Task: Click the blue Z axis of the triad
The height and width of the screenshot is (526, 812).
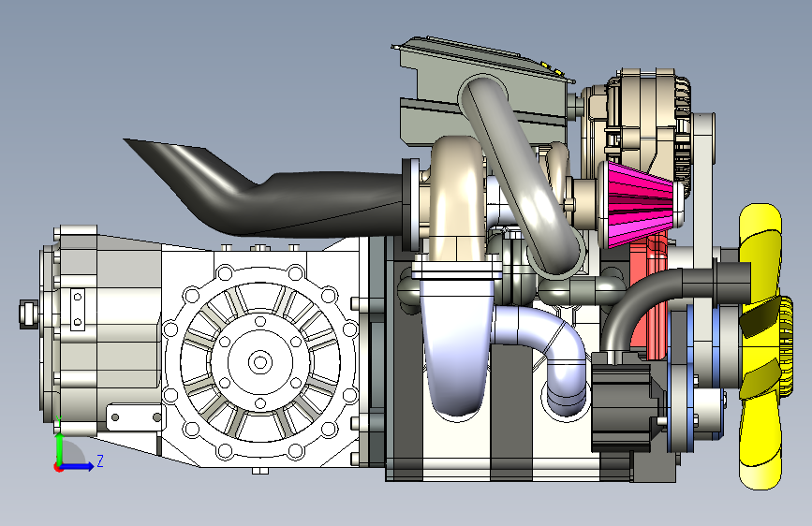Action: tap(78, 466)
